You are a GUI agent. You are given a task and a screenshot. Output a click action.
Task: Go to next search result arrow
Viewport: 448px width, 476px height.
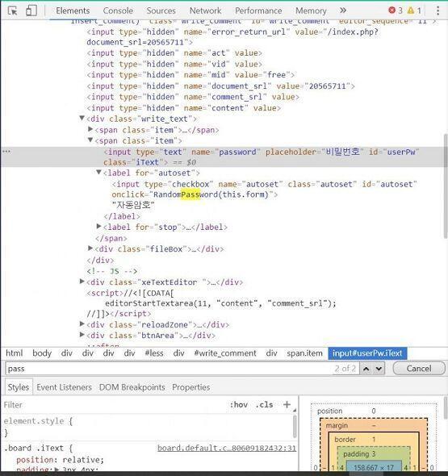(x=379, y=369)
